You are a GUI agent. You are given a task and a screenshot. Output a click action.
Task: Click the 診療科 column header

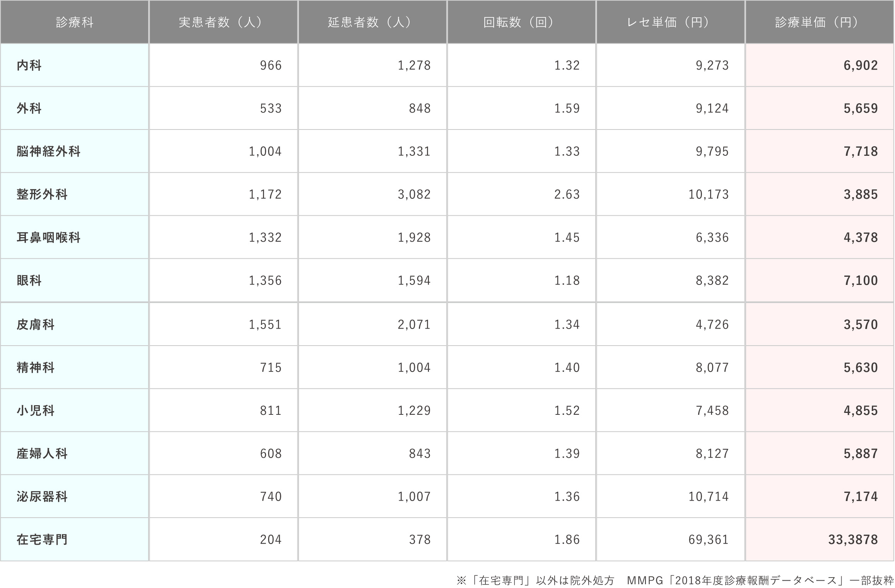[75, 22]
